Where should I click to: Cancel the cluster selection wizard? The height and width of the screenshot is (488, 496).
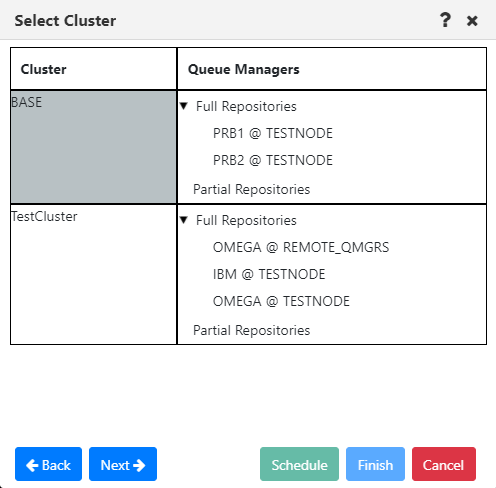(x=444, y=464)
